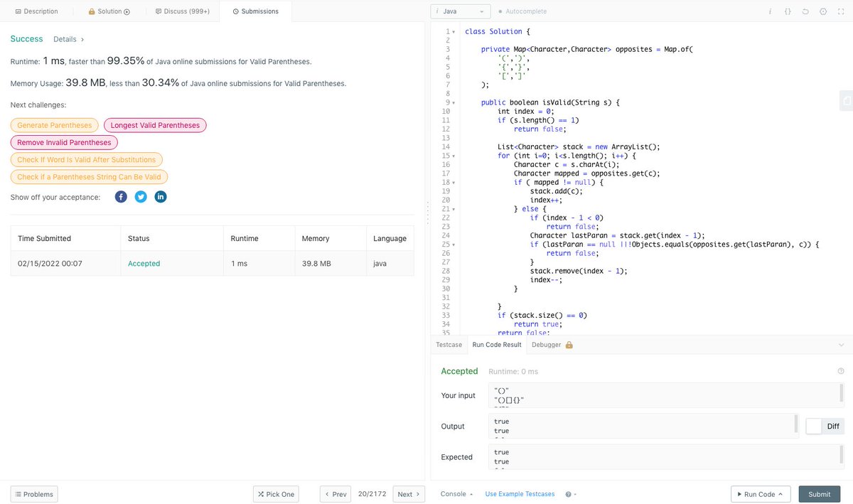Open Check If Word Is Valid After Substitutions
This screenshot has height=504, width=853.
(x=87, y=159)
